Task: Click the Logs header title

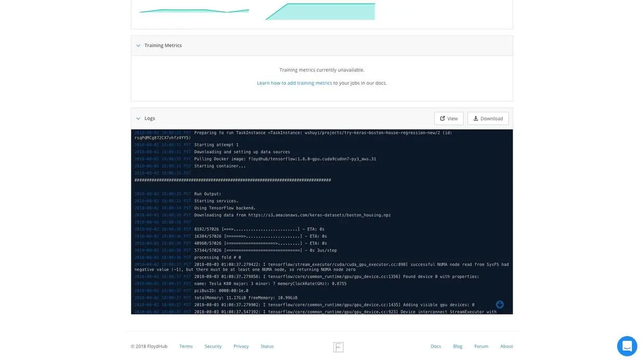Action: point(150,119)
